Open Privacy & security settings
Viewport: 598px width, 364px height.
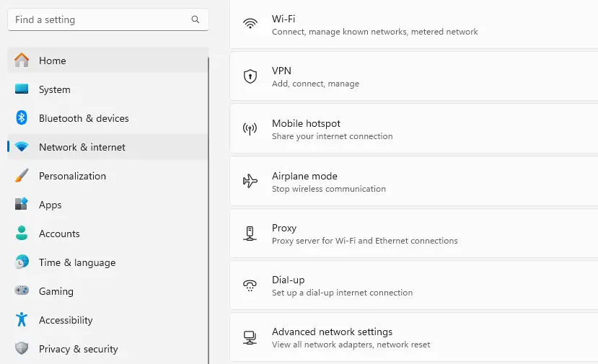click(x=78, y=349)
